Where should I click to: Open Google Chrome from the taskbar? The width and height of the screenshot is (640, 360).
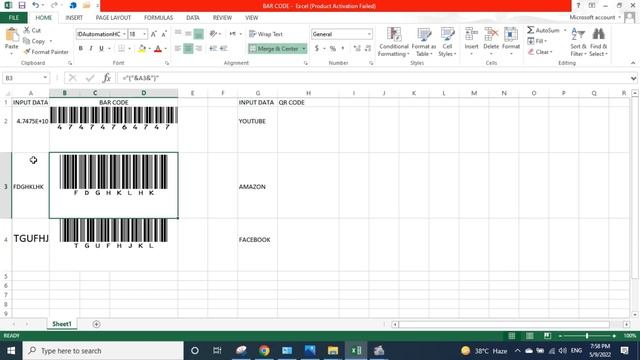click(x=264, y=350)
